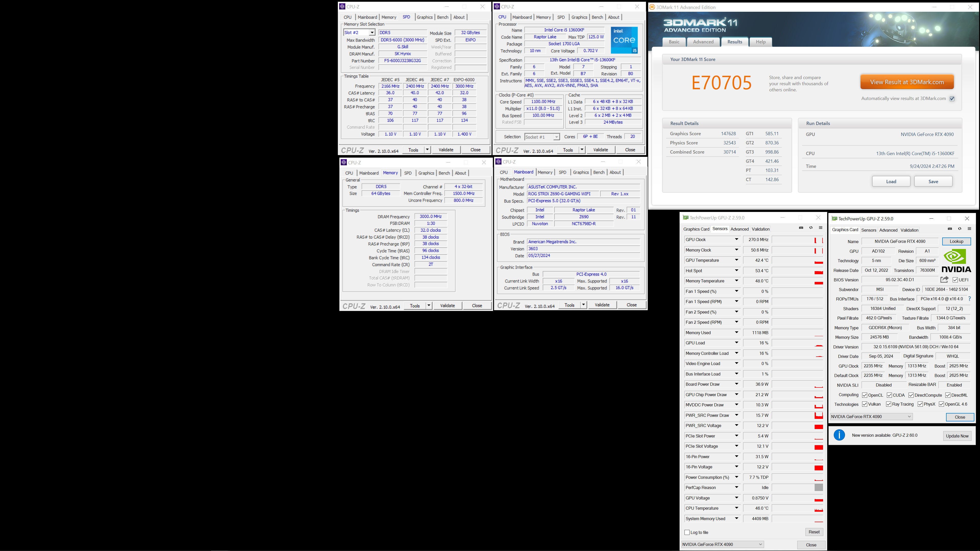Screen dimensions: 980x551
Task: Click the BIOS Version field 95.02.3C.40.D1
Action: pos(900,280)
